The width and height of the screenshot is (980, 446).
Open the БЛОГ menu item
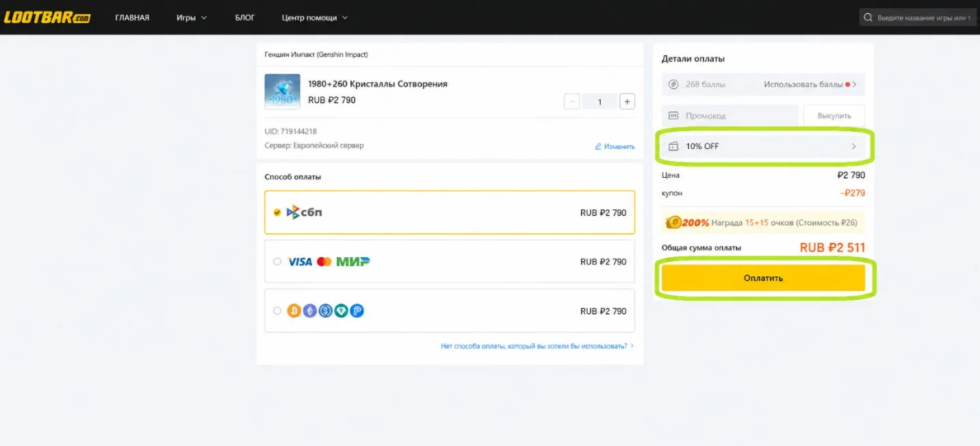(245, 18)
